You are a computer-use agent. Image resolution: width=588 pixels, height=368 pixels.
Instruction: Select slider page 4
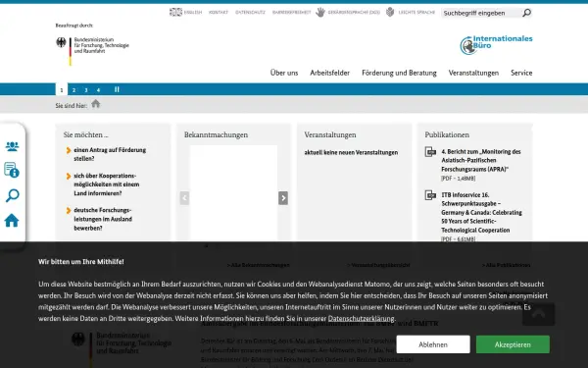point(98,89)
